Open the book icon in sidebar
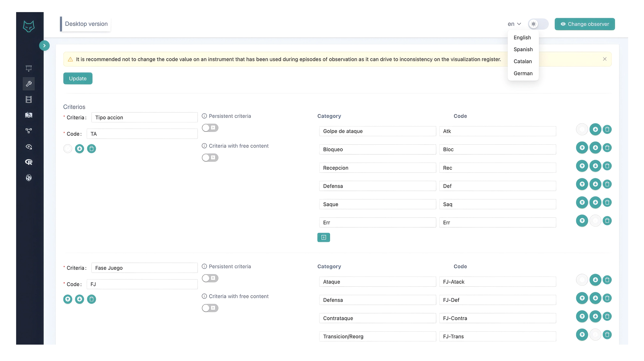Screen dimensions: 644x361 coord(29,115)
